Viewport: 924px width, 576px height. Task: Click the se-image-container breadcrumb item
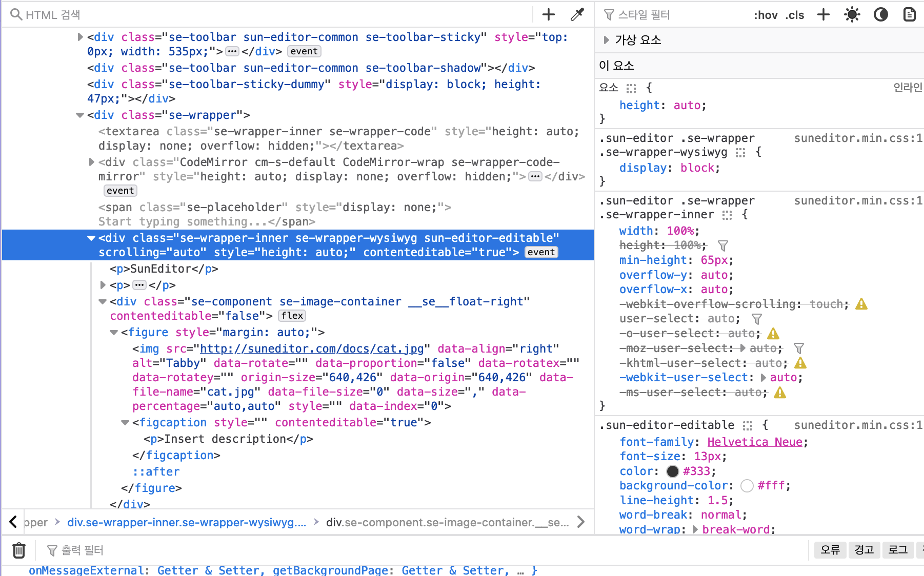[x=447, y=522]
